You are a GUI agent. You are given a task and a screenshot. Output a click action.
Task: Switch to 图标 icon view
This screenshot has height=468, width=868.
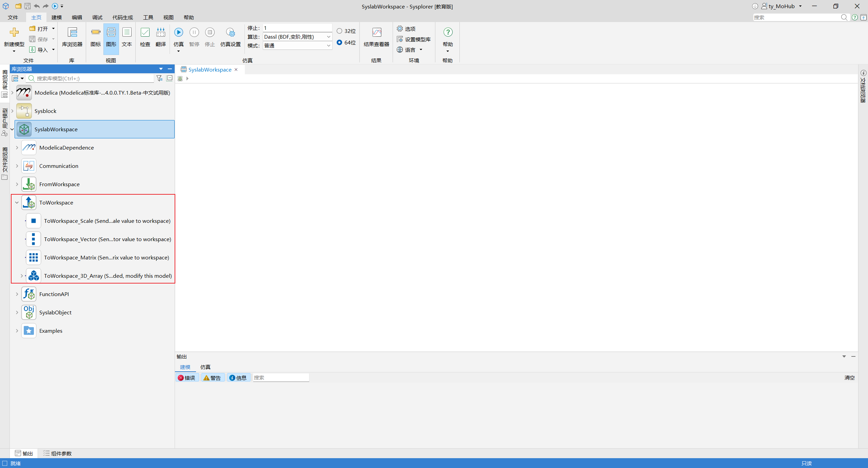[96, 32]
